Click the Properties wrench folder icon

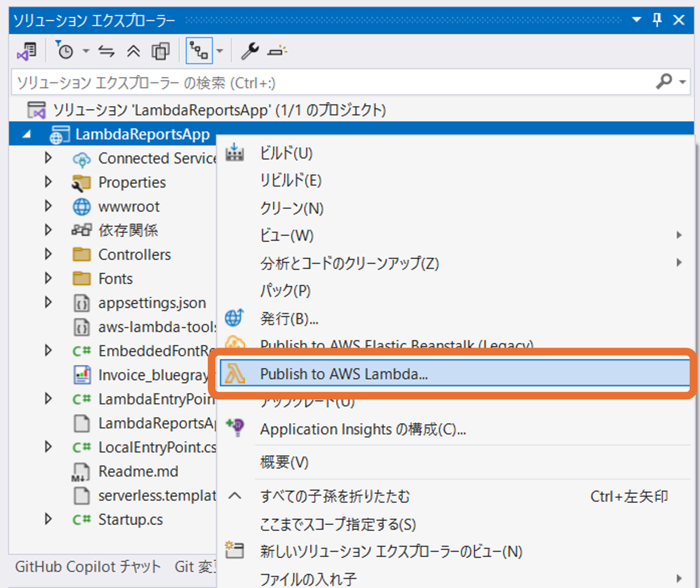click(81, 183)
